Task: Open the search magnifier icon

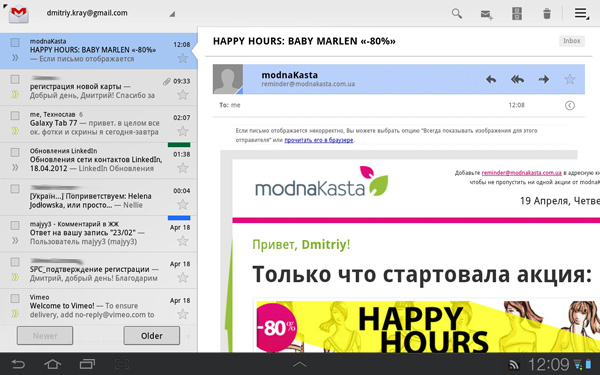Action: (457, 14)
